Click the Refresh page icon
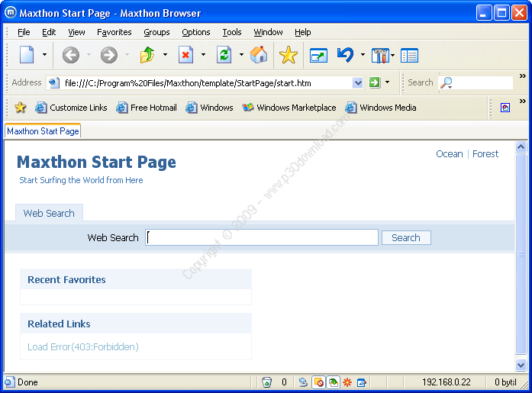Viewport: 532px width, 393px height. pyautogui.click(x=224, y=55)
